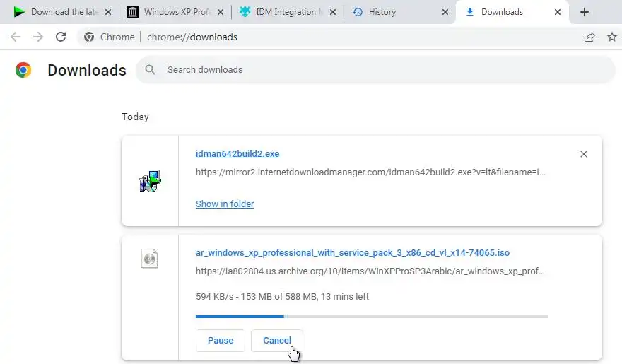Click the ISO disc file icon

pos(150,259)
